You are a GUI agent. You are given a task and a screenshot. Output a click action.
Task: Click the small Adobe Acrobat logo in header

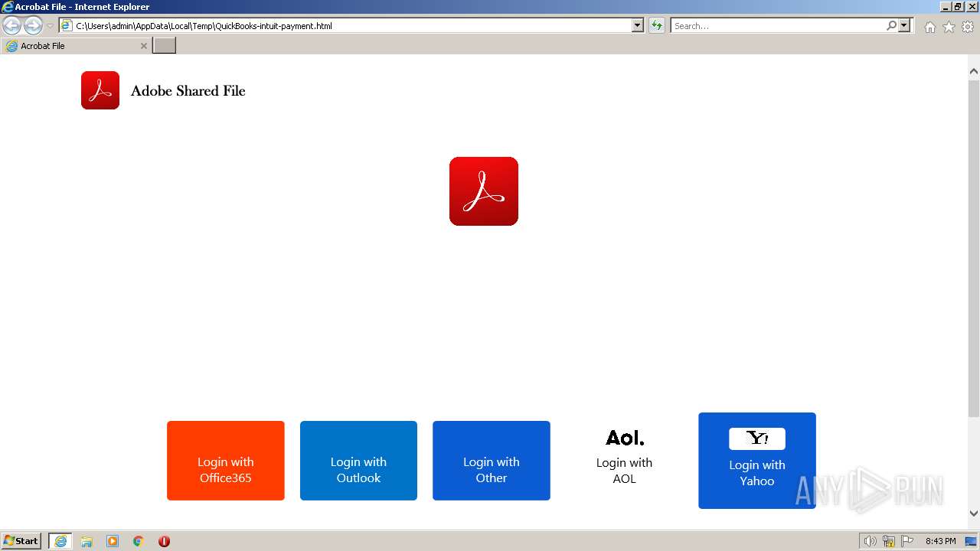[100, 90]
